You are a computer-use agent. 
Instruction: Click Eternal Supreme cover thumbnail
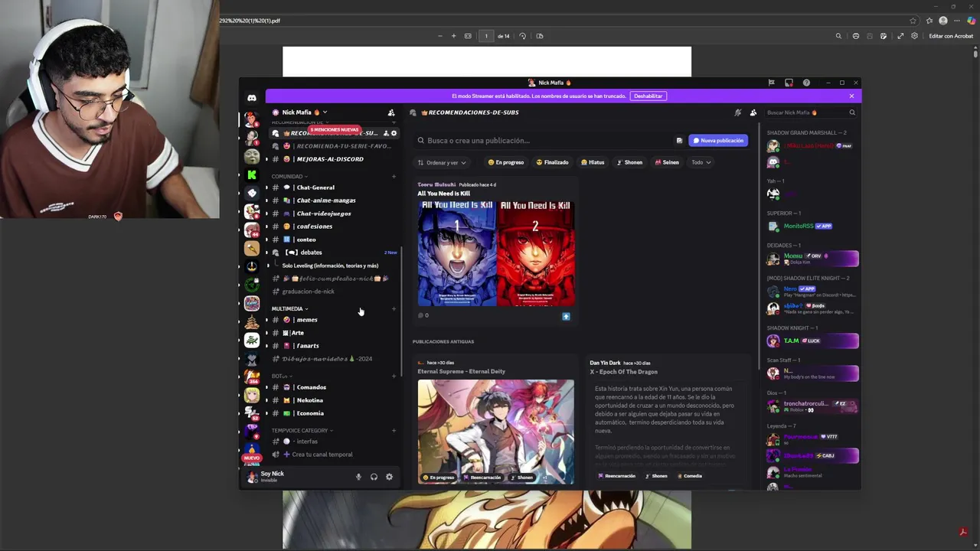pyautogui.click(x=495, y=432)
